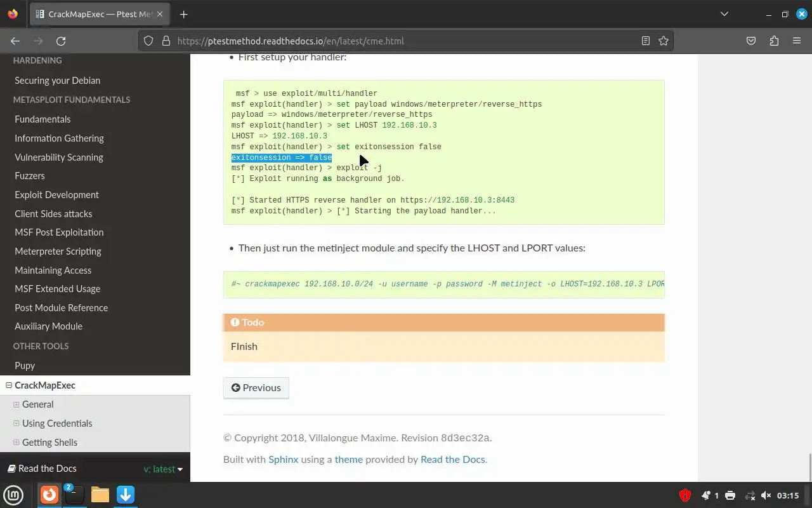The width and height of the screenshot is (812, 508).
Task: Open the Pupy tool page
Action: pos(25,365)
